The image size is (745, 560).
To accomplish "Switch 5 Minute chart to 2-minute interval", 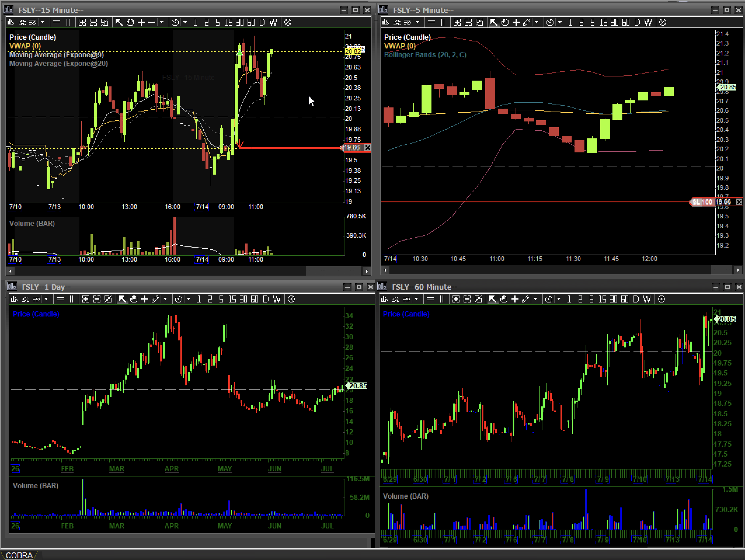I will [x=581, y=22].
